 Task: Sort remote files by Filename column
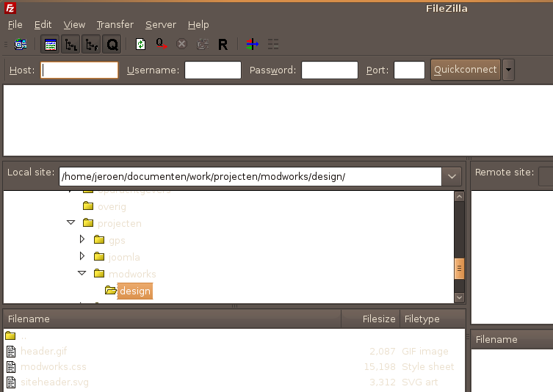click(512, 339)
